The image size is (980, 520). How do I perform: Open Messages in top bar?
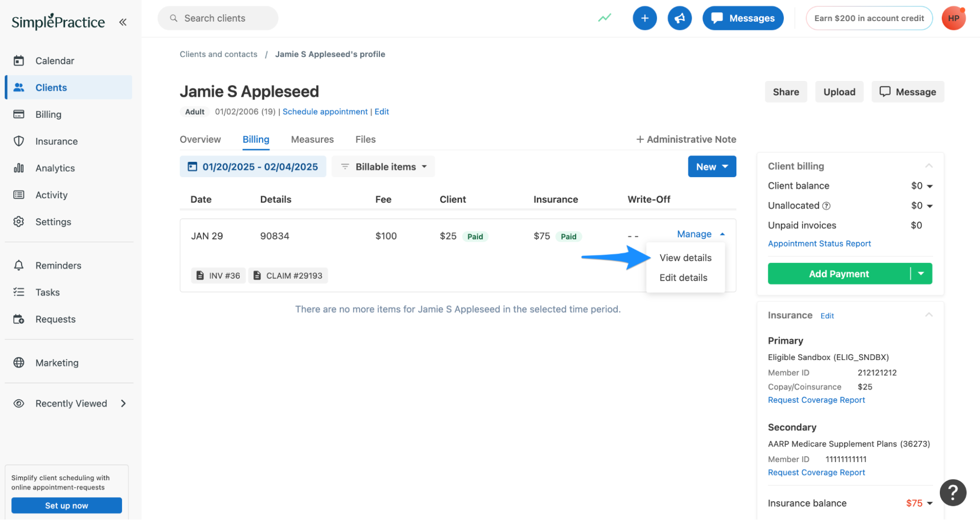click(743, 18)
